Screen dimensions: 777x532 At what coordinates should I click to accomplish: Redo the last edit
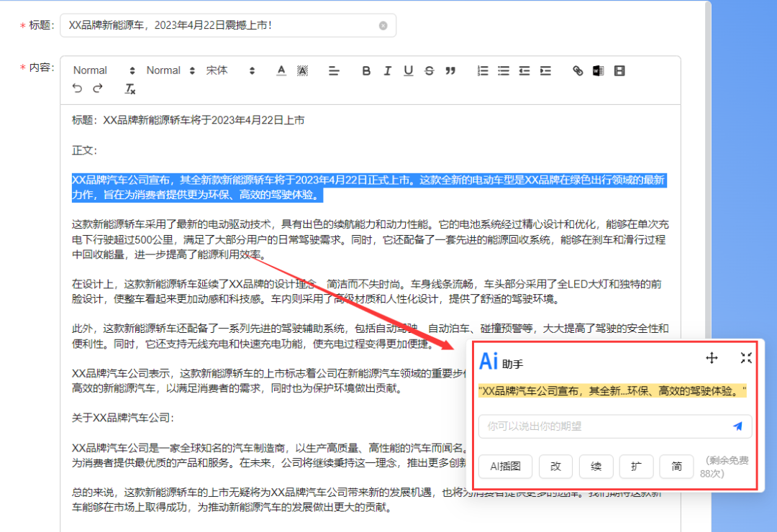pos(98,88)
